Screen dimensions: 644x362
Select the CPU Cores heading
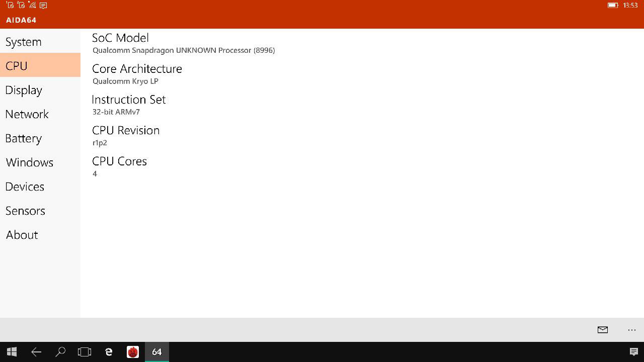point(120,161)
